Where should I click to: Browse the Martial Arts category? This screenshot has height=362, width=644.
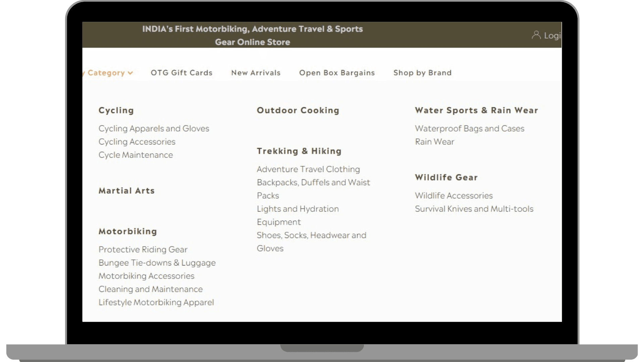[127, 191]
